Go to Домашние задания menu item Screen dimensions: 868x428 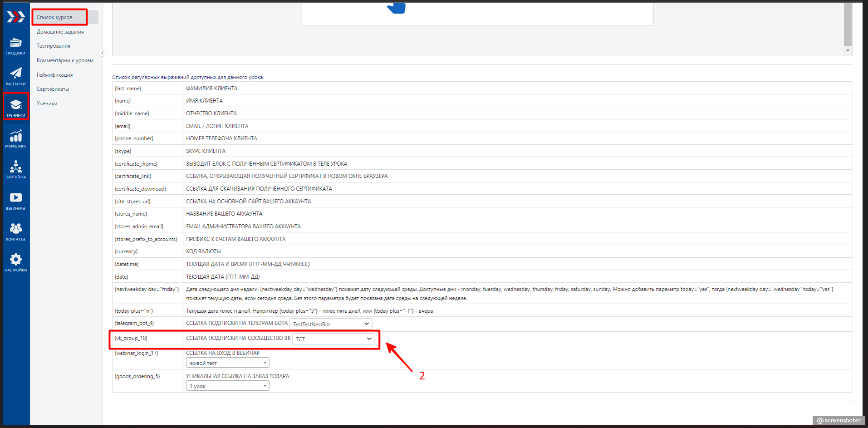click(60, 32)
